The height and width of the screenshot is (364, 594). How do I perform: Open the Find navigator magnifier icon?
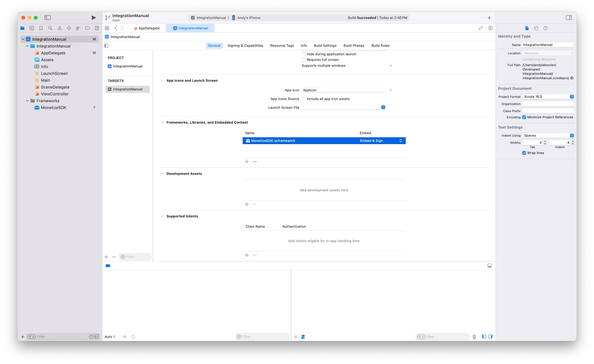point(50,28)
